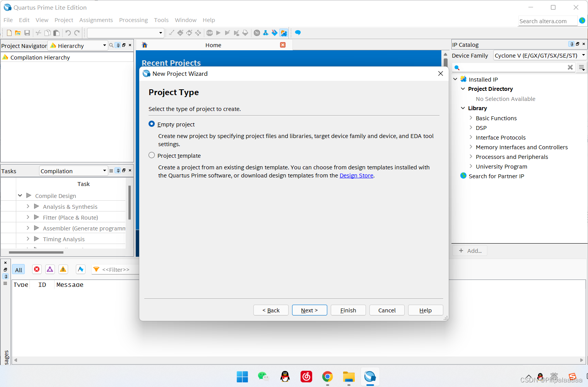Open the Tools menu
This screenshot has width=588, height=387.
[x=161, y=20]
